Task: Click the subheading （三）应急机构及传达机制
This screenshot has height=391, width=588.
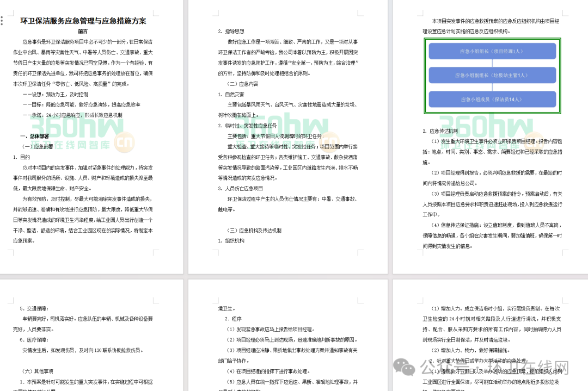Action: tap(254, 231)
